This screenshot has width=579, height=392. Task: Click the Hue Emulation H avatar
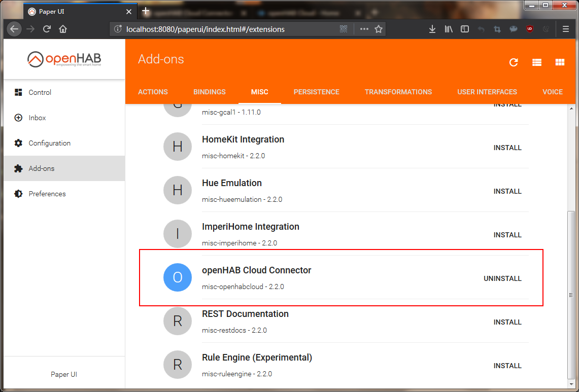point(178,190)
